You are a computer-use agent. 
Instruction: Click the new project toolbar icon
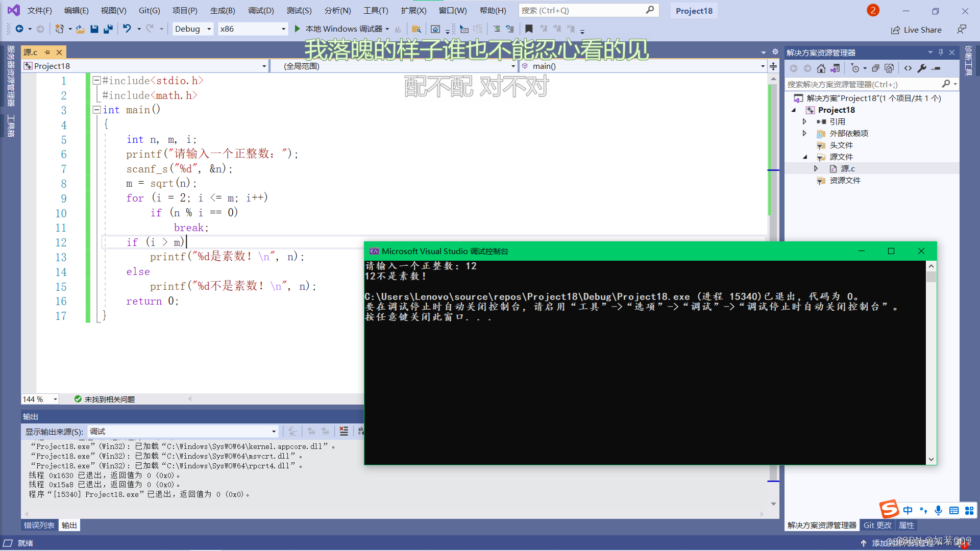tap(60, 29)
